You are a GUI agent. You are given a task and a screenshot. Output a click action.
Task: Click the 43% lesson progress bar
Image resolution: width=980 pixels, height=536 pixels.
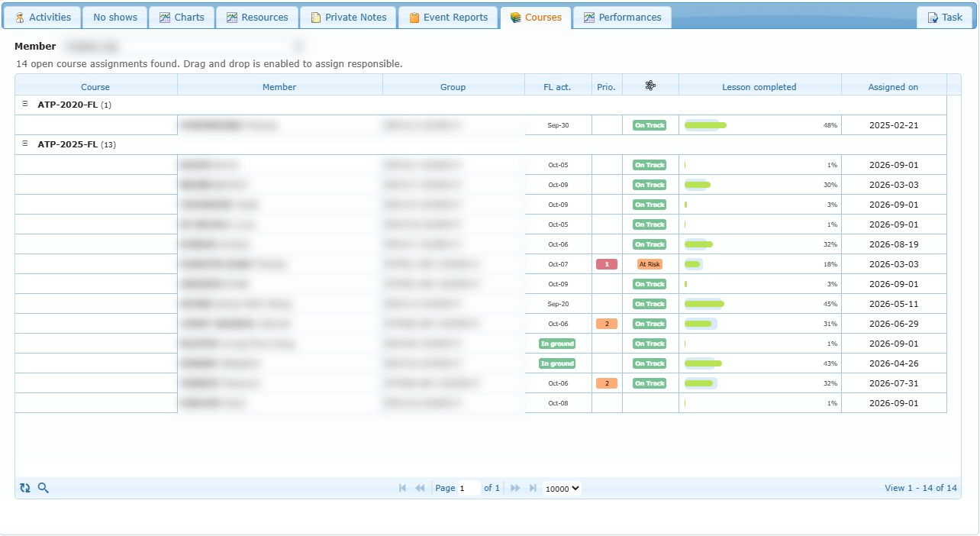[x=703, y=363]
